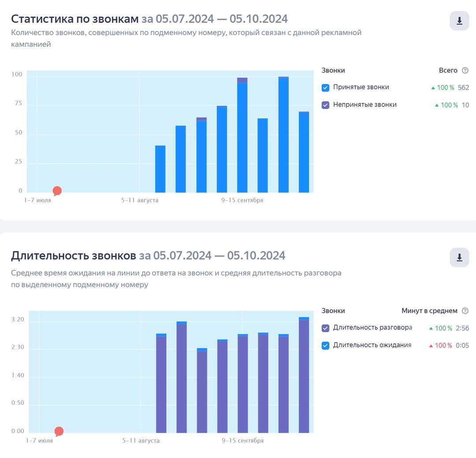Screen dimensions: 476x458
Task: Click "5–11 августа" axis label in duration chart
Action: tap(141, 441)
